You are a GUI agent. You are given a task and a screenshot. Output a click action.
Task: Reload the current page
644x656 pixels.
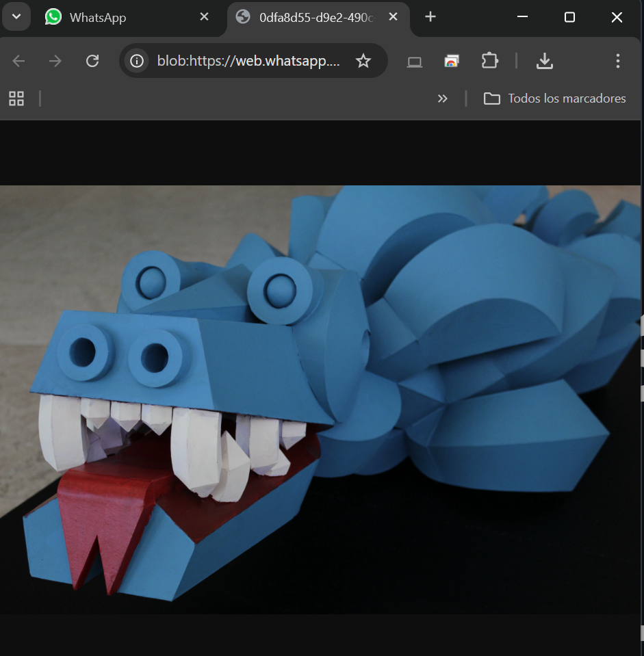tap(92, 62)
